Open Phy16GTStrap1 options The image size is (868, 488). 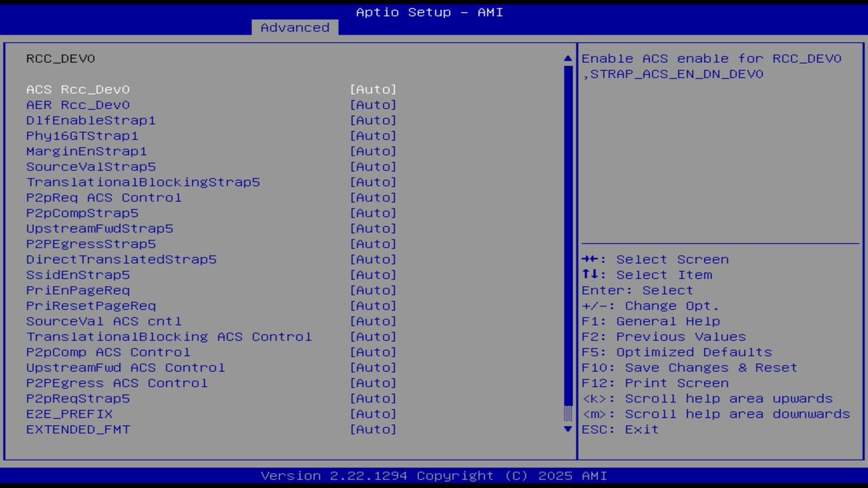pos(82,136)
